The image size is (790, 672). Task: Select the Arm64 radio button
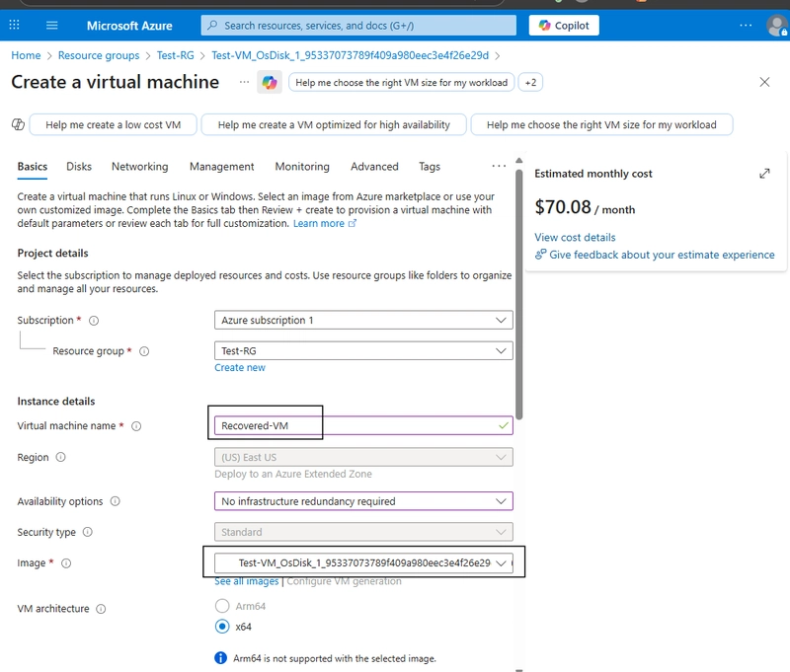[222, 606]
